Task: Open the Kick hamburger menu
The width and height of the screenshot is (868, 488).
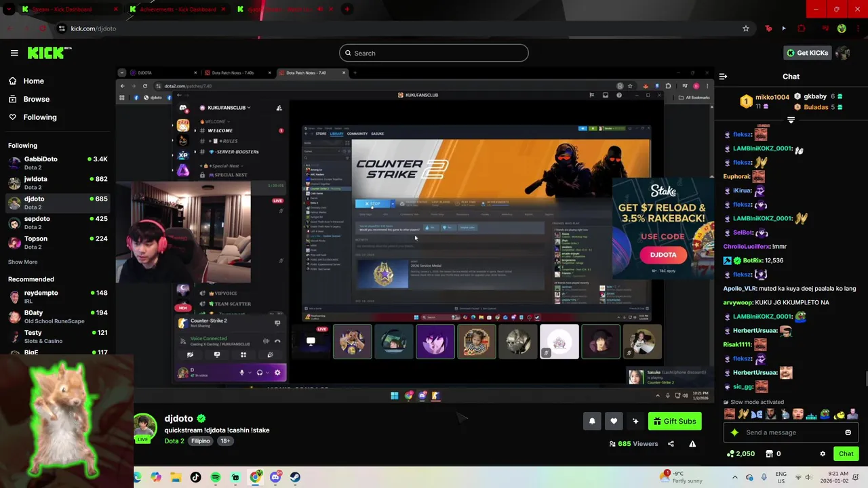Action: coord(14,53)
